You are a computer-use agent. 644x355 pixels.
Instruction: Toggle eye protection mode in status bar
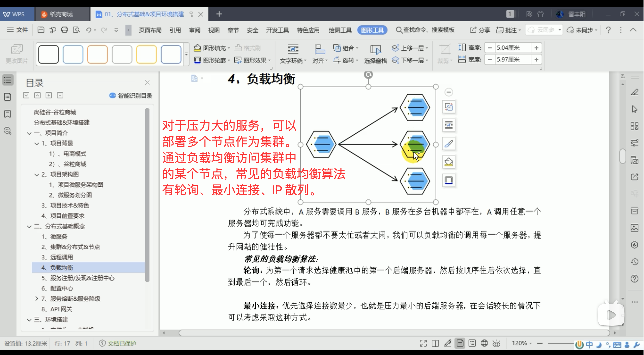496,343
